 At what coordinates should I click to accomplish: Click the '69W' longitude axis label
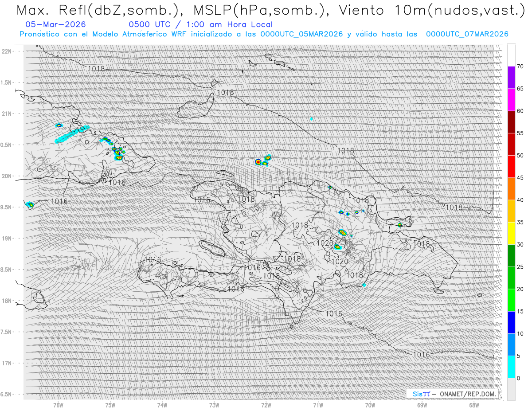(422, 405)
